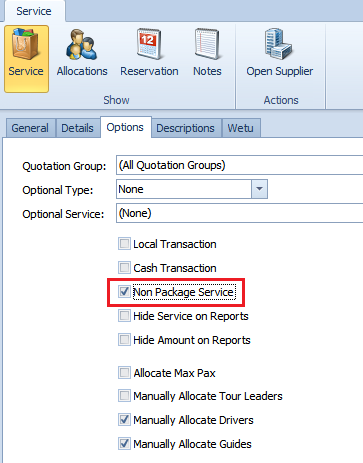Click the Quotation Group field
The width and height of the screenshot is (363, 463).
[x=239, y=165]
